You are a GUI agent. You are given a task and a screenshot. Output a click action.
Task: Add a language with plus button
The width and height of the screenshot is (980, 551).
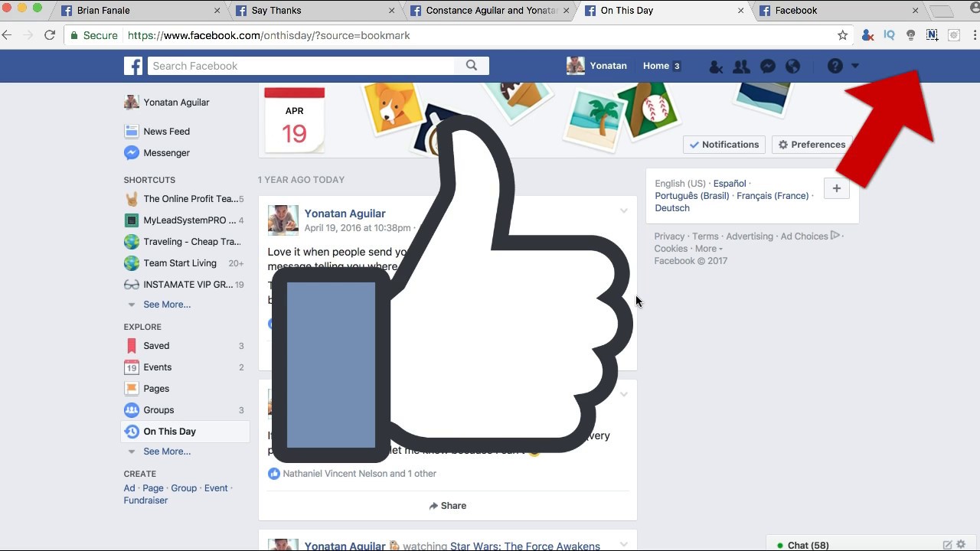[837, 189]
